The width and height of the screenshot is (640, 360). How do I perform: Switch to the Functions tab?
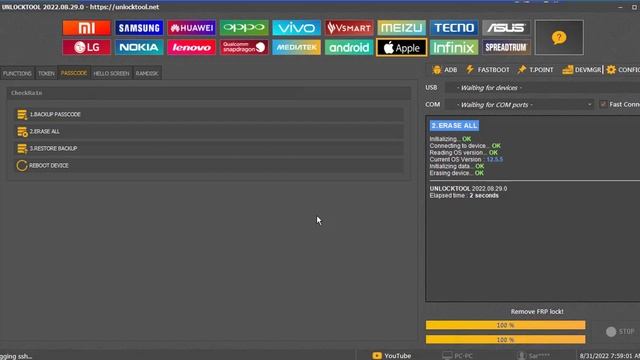click(17, 73)
